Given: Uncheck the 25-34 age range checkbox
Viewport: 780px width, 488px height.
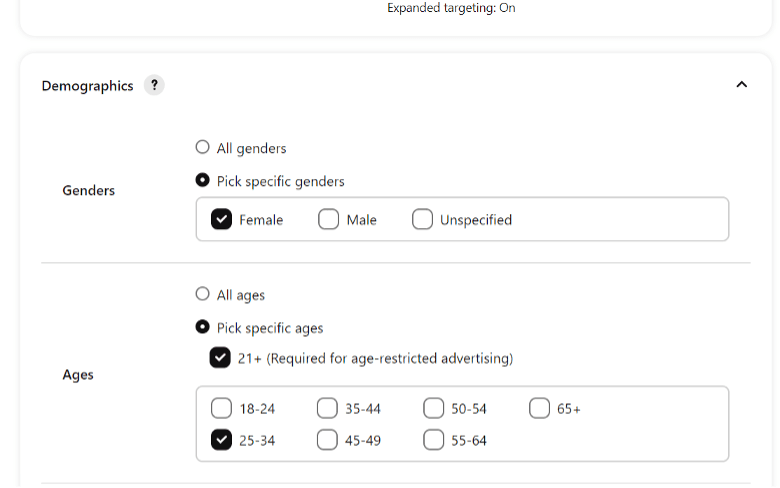Looking at the screenshot, I should tap(221, 440).
